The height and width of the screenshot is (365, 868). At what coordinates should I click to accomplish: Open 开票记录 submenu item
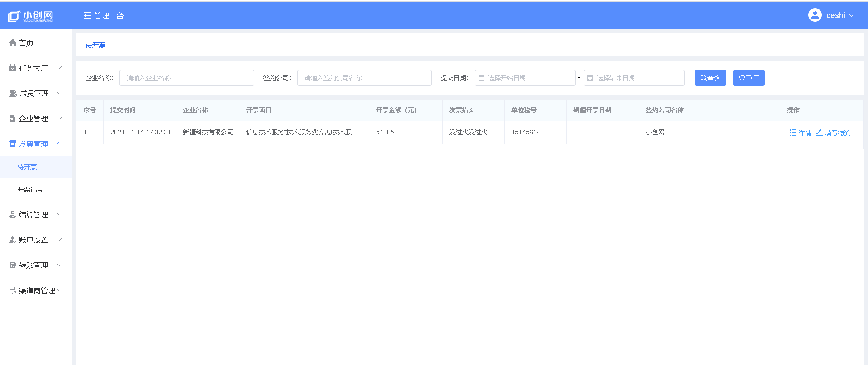30,190
